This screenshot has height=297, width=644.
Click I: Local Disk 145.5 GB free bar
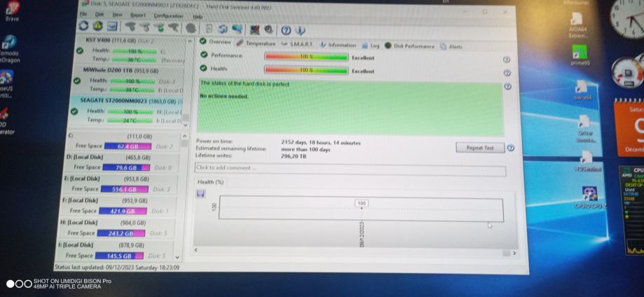pos(120,256)
